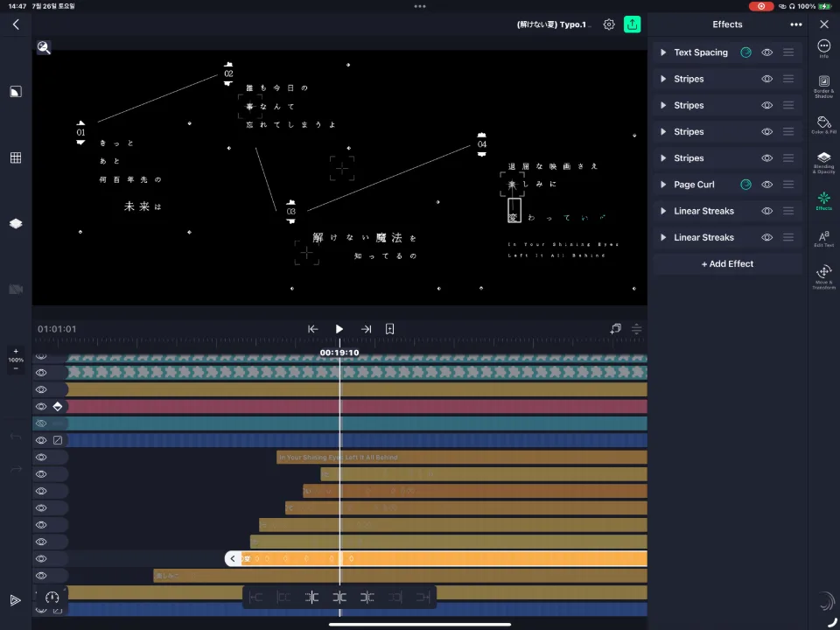This screenshot has height=630, width=840.
Task: Expand the first Linear Streaks effect
Action: pyautogui.click(x=663, y=211)
